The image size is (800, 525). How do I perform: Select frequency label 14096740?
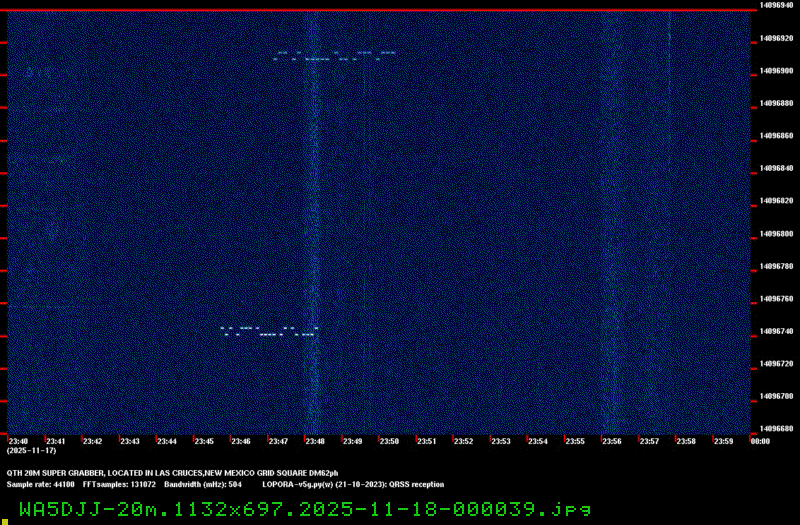coord(777,331)
